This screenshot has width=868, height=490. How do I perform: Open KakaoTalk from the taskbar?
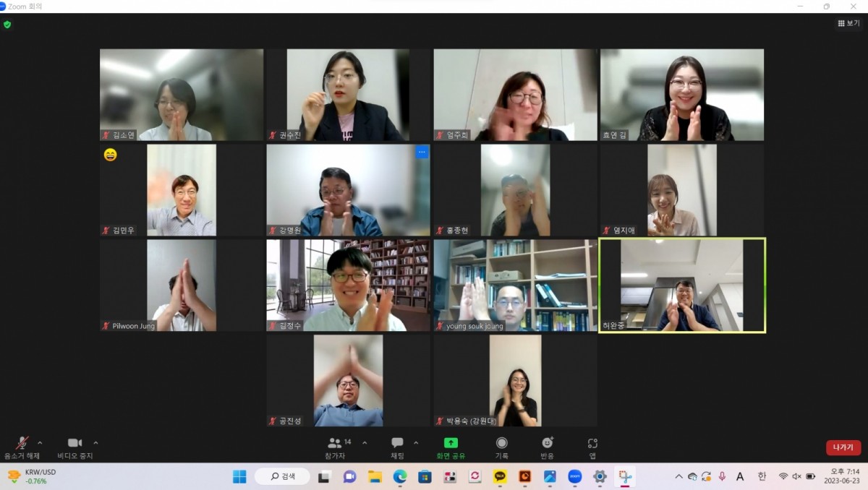click(500, 476)
